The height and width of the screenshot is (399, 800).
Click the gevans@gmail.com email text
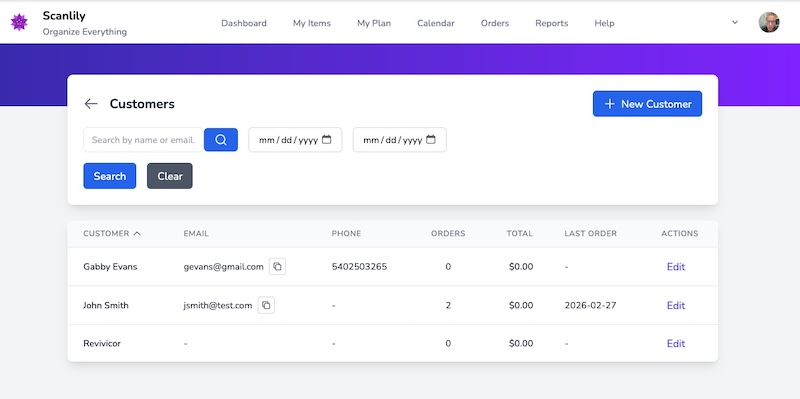(223, 266)
